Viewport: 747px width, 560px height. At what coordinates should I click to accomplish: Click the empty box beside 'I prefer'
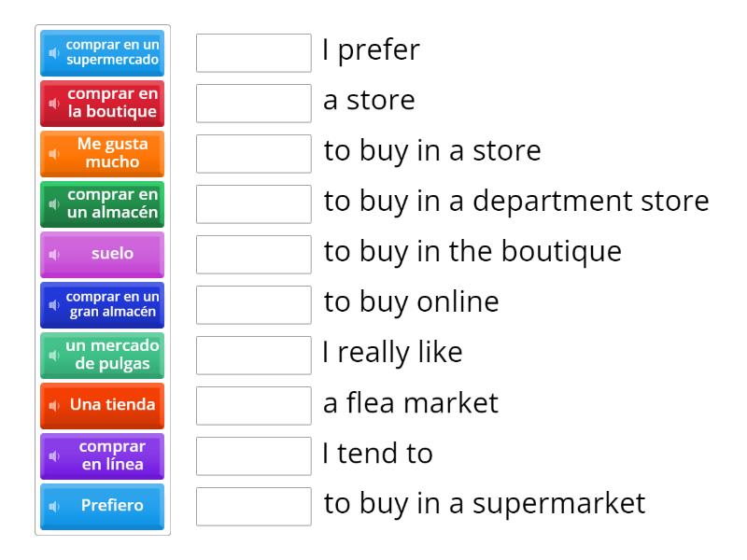pyautogui.click(x=254, y=53)
